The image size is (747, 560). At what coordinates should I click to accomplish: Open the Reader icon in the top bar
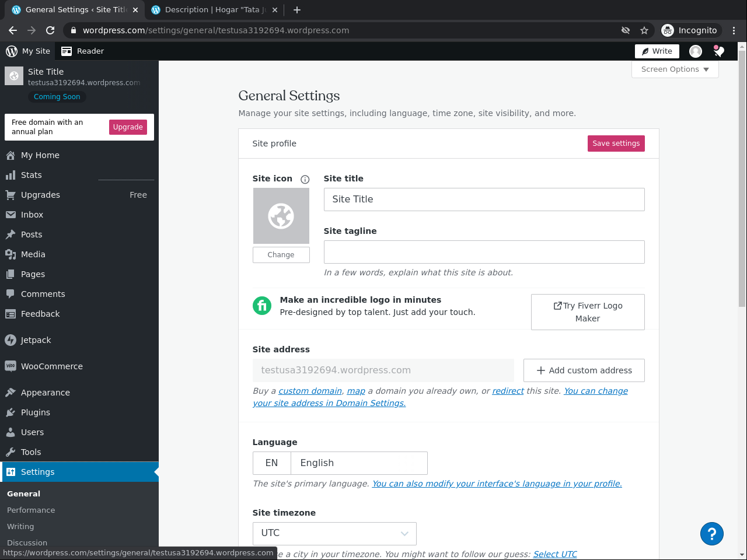[x=67, y=51]
